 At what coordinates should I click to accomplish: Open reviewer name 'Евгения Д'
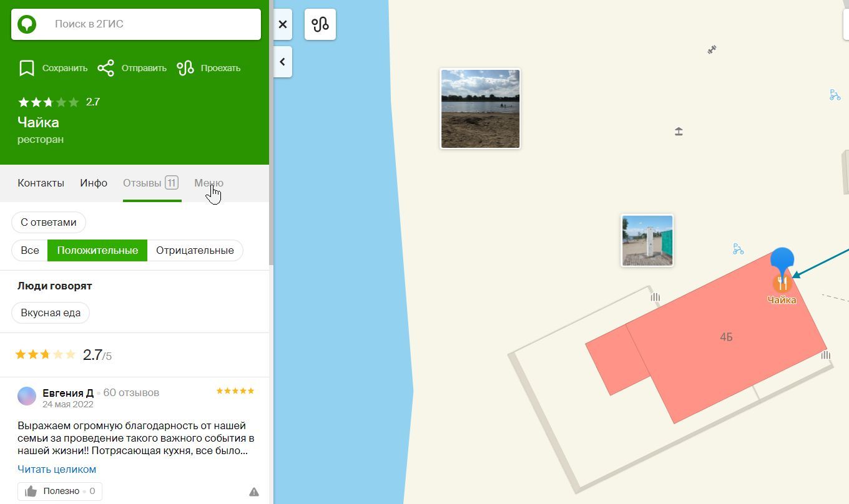[x=68, y=392]
